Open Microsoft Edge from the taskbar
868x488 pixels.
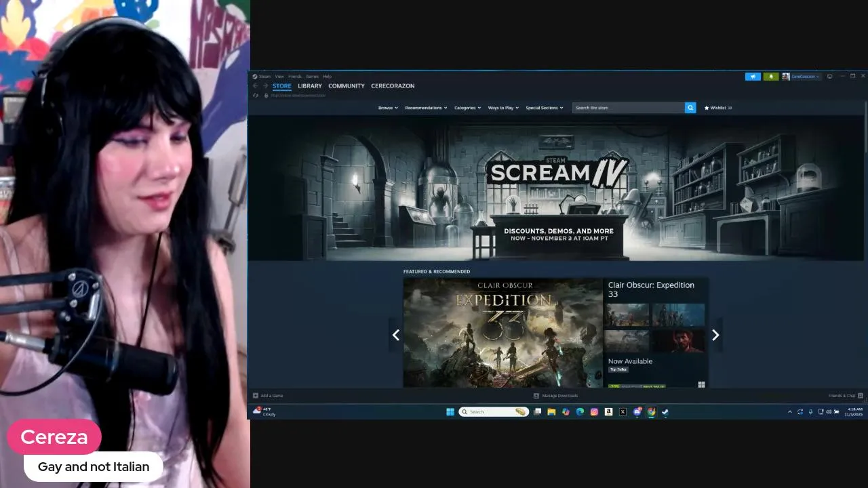[x=580, y=411]
